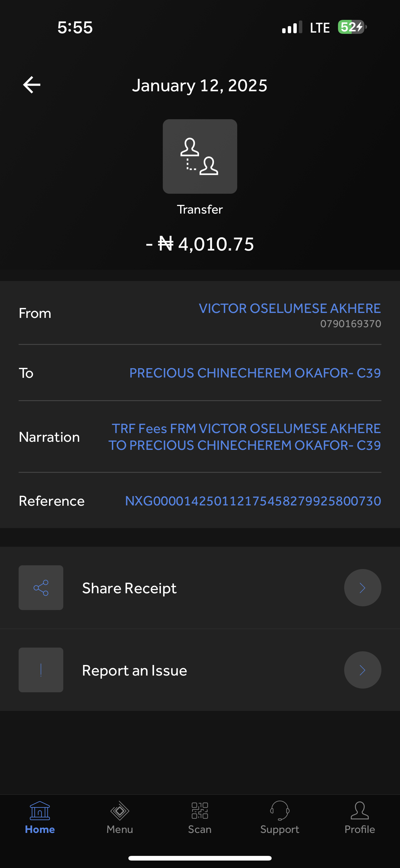Expand Share Receipt chevron arrow

362,588
